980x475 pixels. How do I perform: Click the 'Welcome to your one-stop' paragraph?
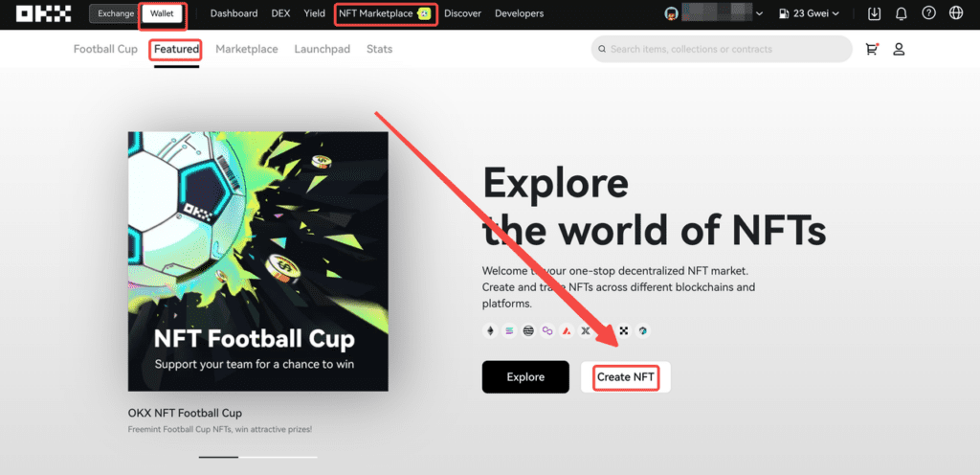tap(619, 287)
